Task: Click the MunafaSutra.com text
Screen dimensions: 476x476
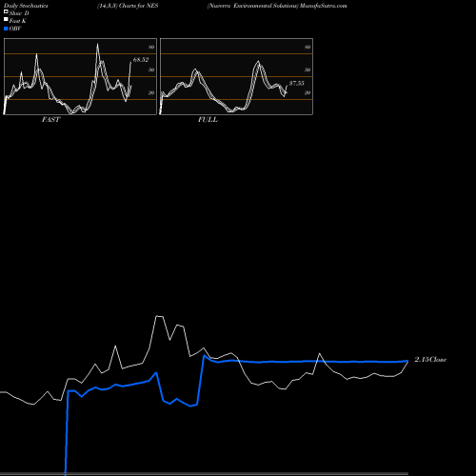Action: pyautogui.click(x=324, y=6)
